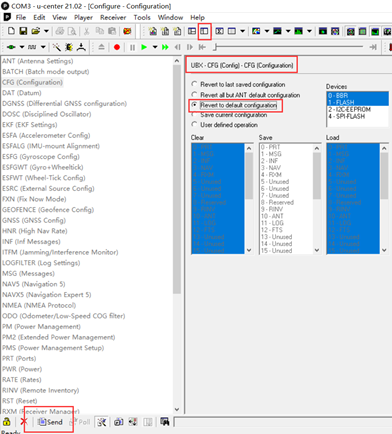Click the debug messages bug icon
Screen dimensions: 392x434
[x=69, y=47]
